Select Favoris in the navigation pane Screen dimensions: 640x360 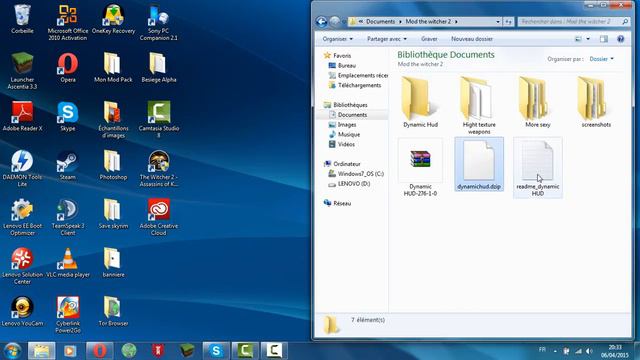pyautogui.click(x=342, y=56)
